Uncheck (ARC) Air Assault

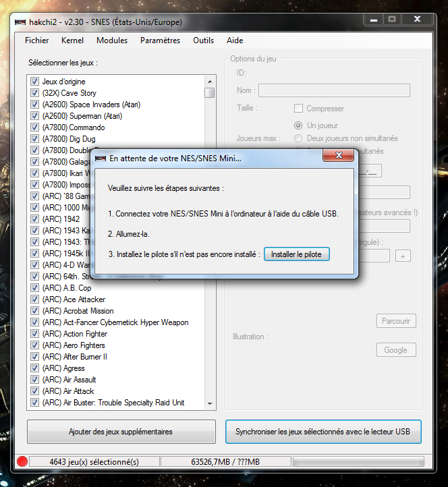(x=34, y=380)
